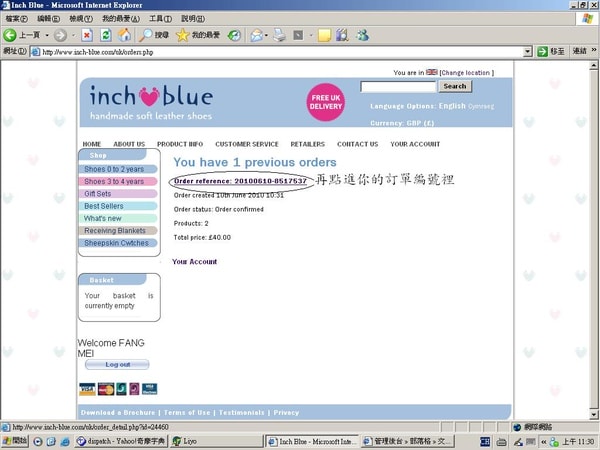Click the Windows Start button
This screenshot has width=600, height=450.
(x=15, y=441)
